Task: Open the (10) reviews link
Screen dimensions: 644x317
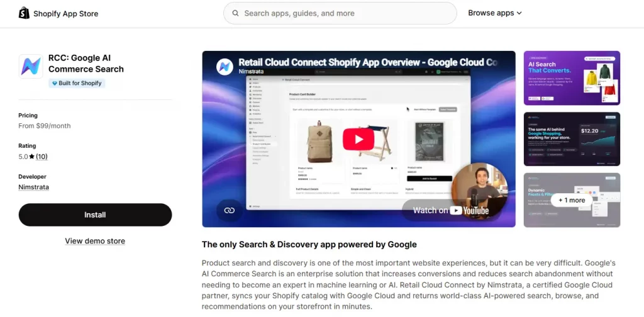Action: coord(42,157)
